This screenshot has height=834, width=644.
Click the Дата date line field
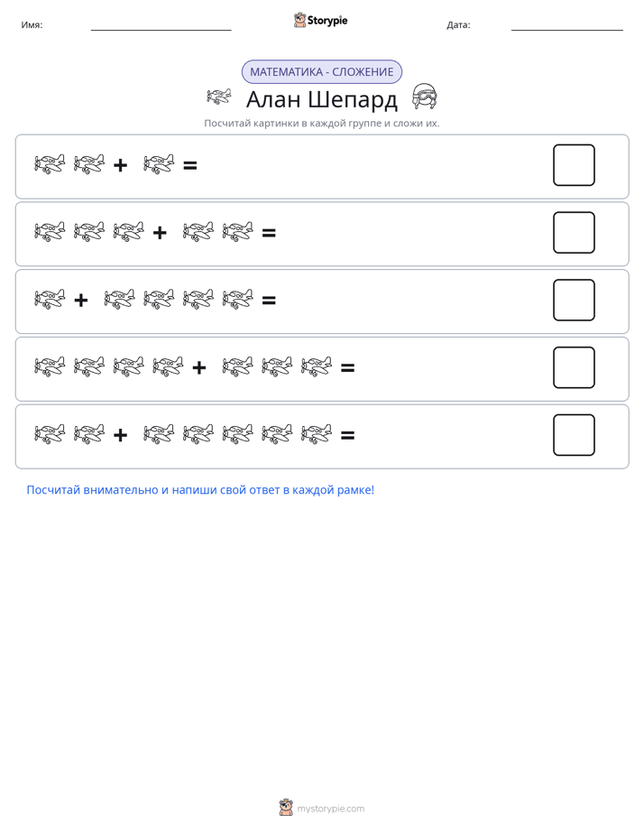point(567,25)
